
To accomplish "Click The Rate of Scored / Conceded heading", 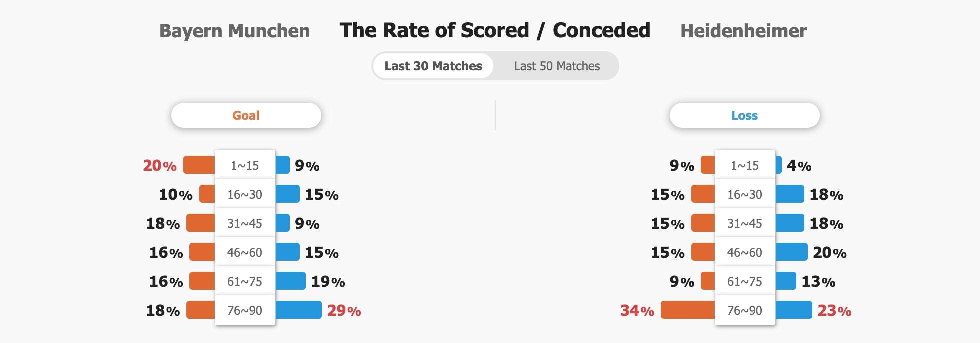I will pos(495,30).
